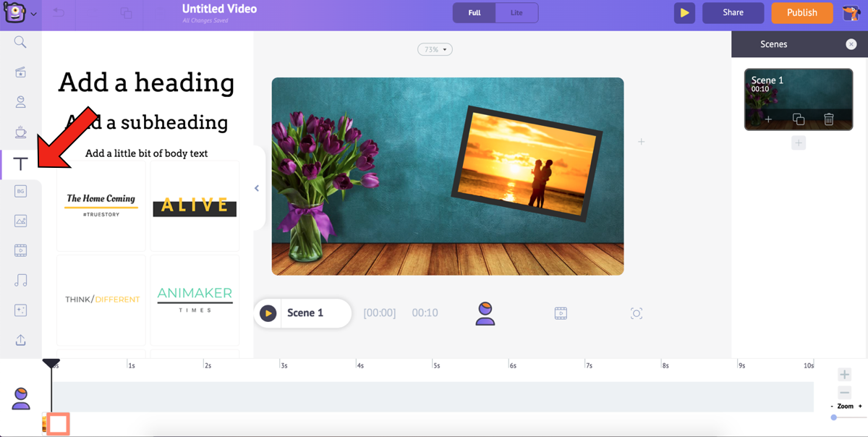The height and width of the screenshot is (437, 868).
Task: Open the Properties coffee cup icon
Action: 20,132
